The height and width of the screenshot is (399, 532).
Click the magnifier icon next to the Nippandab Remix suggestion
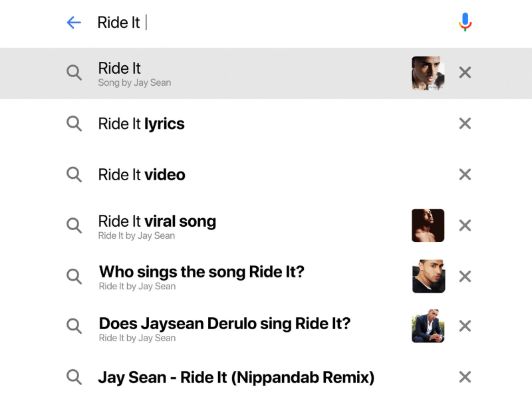coord(74,377)
